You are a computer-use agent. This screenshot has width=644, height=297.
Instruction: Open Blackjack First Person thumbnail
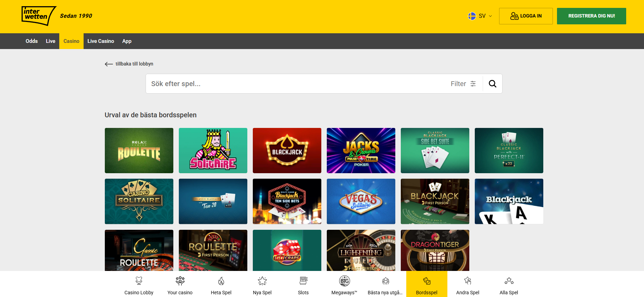[x=435, y=201]
